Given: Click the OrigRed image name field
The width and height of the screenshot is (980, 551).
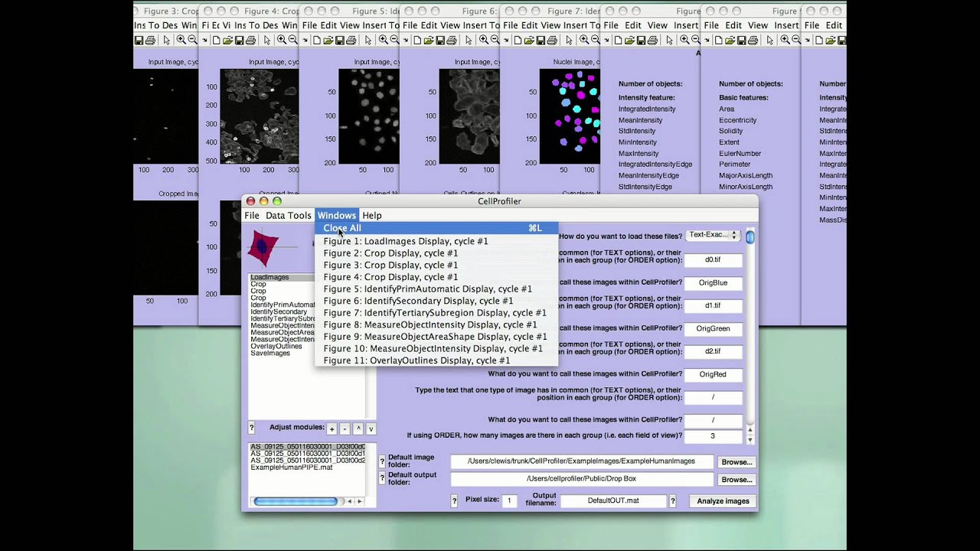Looking at the screenshot, I should [713, 375].
